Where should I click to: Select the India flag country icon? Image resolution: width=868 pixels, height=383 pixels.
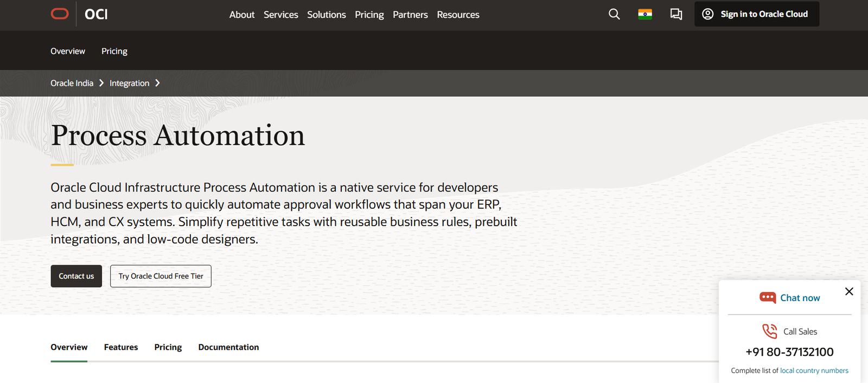[645, 14]
